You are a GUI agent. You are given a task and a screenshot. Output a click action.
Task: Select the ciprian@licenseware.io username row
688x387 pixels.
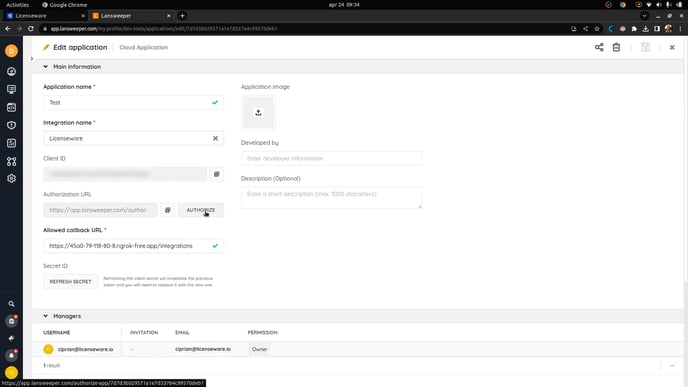tap(86, 349)
